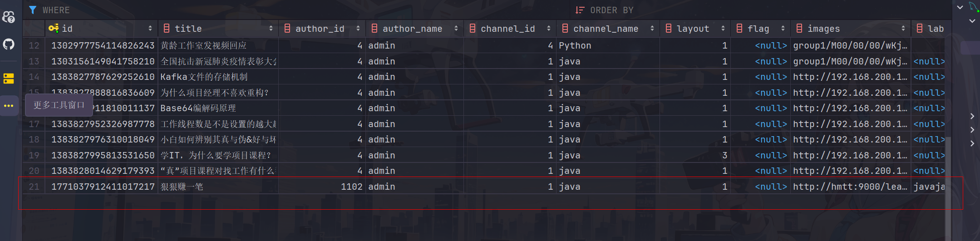Select the id cell 1383827995813531650

[x=103, y=155]
